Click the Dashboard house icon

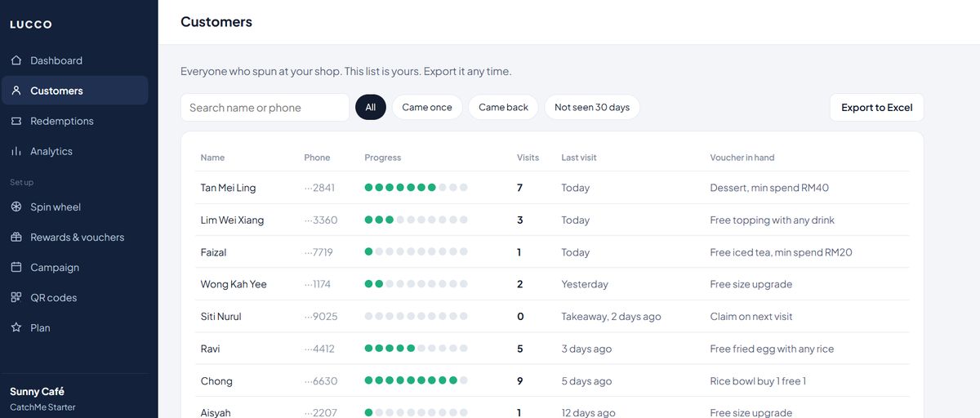pos(16,60)
